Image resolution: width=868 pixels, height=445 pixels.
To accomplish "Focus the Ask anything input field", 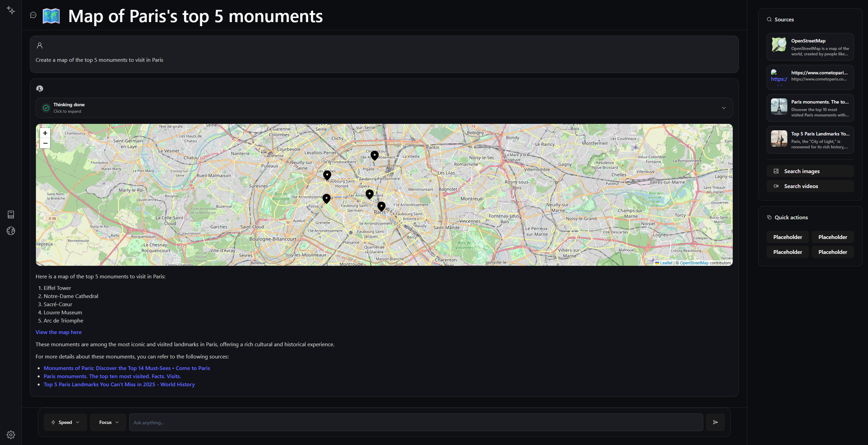I will pos(416,422).
